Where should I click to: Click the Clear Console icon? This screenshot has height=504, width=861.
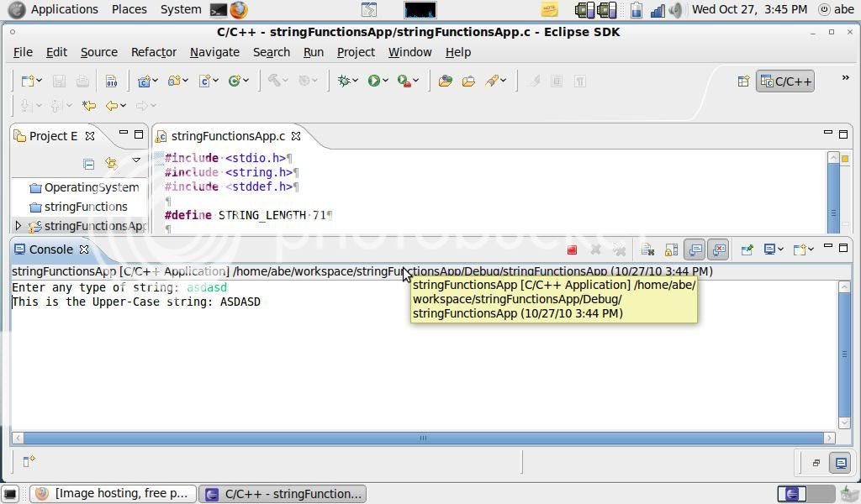pyautogui.click(x=647, y=249)
